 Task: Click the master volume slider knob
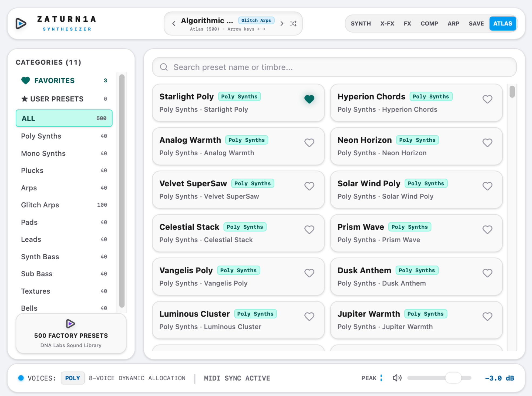coord(453,378)
